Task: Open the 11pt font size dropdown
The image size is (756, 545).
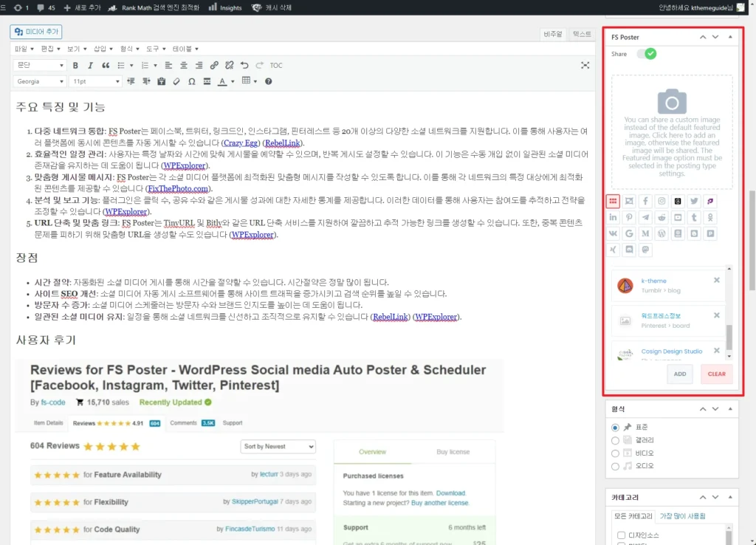Action: [95, 81]
